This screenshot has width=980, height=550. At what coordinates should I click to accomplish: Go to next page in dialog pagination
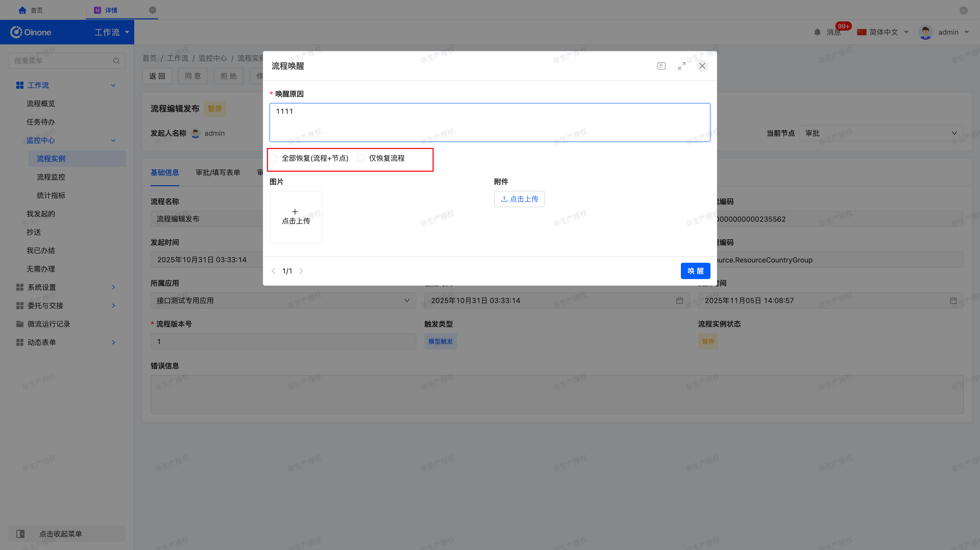click(x=301, y=271)
